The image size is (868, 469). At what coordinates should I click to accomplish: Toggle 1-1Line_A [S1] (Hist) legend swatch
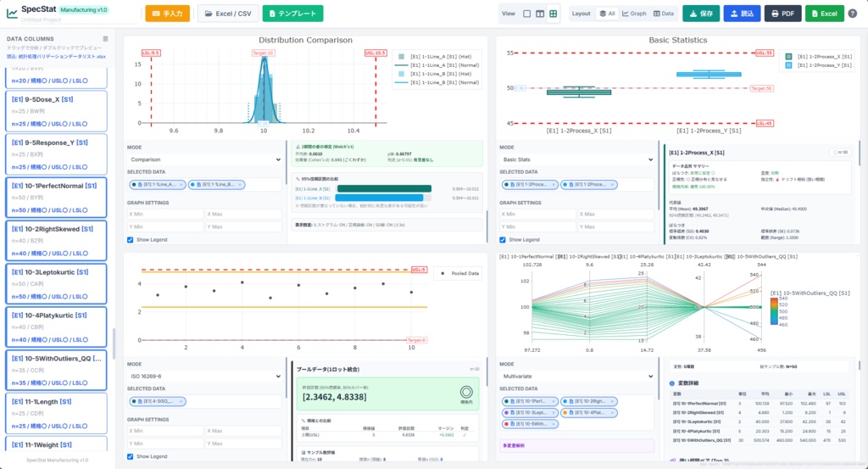(x=401, y=57)
